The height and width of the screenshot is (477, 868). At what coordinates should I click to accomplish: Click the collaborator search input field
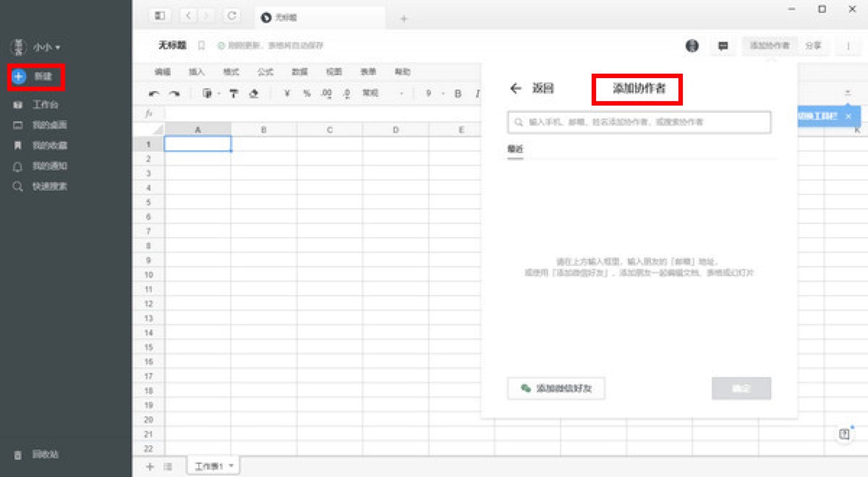[x=639, y=122]
